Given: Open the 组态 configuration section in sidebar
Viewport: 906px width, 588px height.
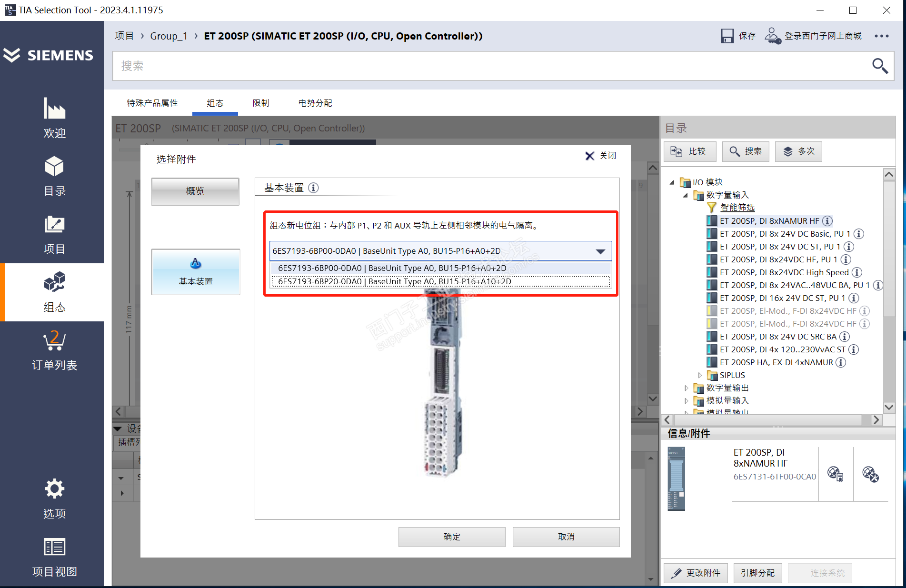Looking at the screenshot, I should tap(54, 292).
